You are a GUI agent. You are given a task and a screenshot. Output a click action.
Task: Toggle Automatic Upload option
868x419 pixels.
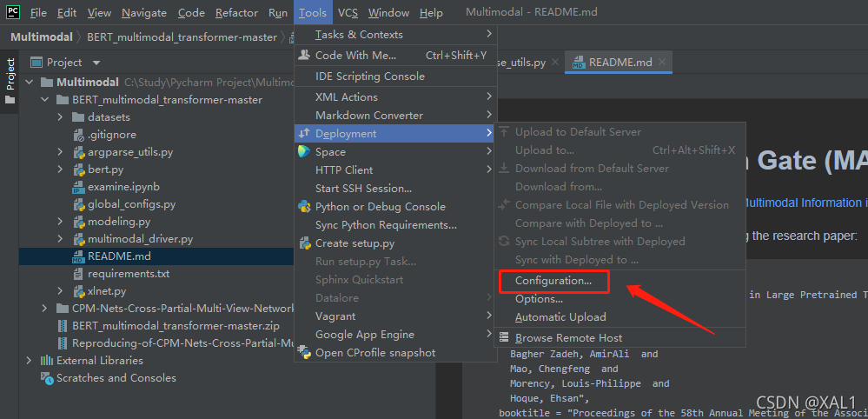[x=620, y=317]
